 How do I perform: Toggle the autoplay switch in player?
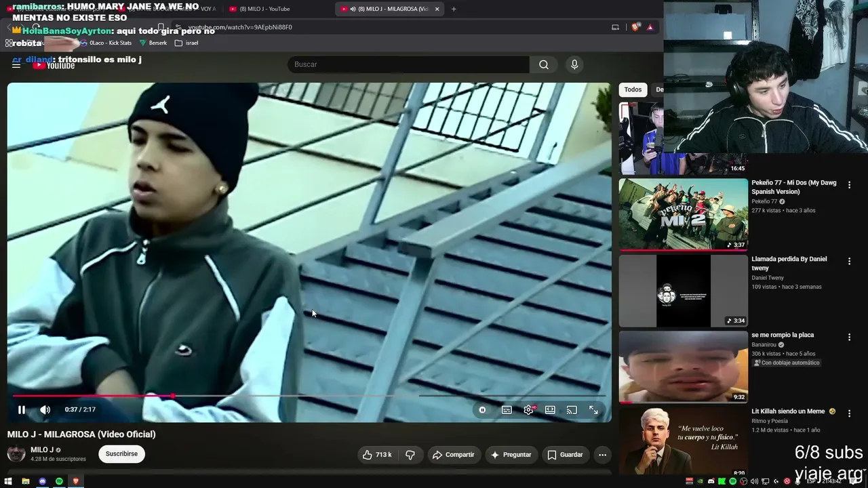pos(482,409)
